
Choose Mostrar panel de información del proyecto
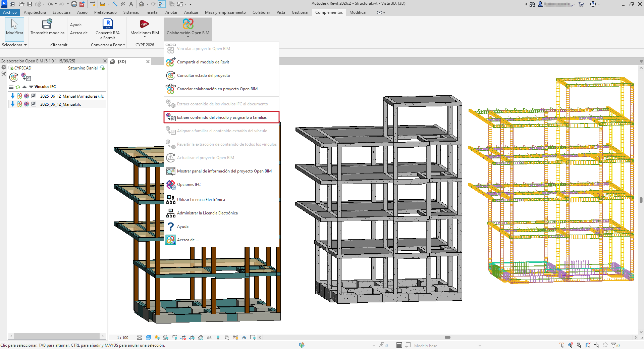pos(221,171)
